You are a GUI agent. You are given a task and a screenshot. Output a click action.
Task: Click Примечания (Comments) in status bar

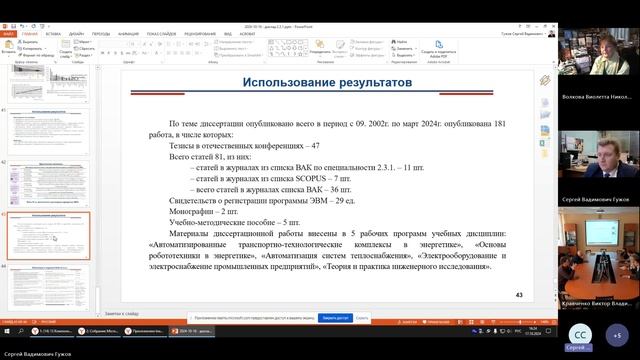point(436,322)
